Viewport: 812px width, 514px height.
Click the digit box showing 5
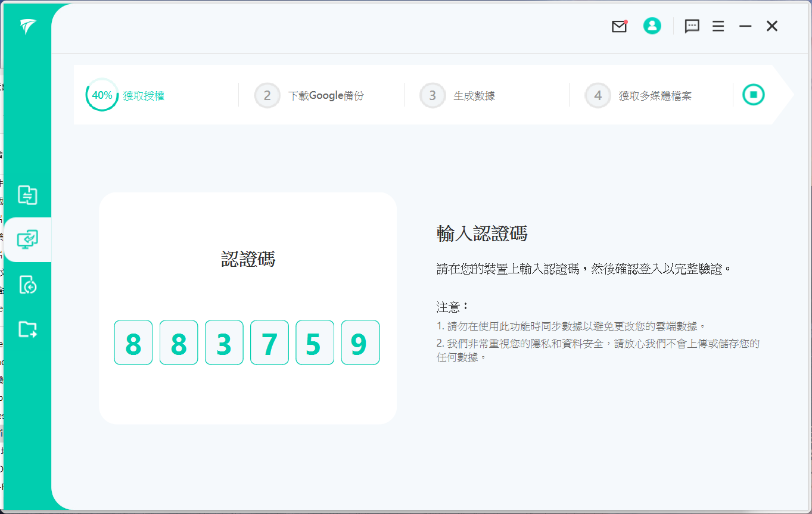315,342
